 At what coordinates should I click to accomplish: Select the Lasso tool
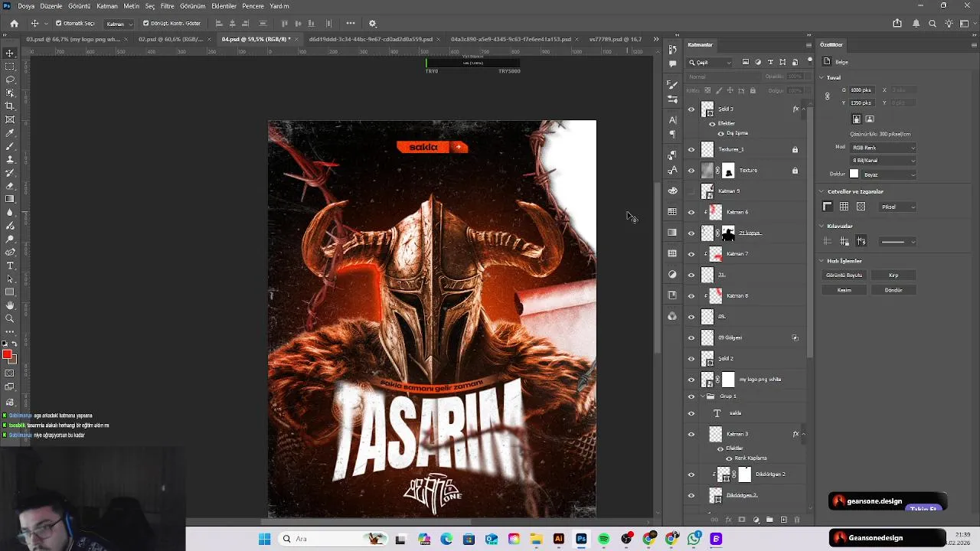pos(10,80)
